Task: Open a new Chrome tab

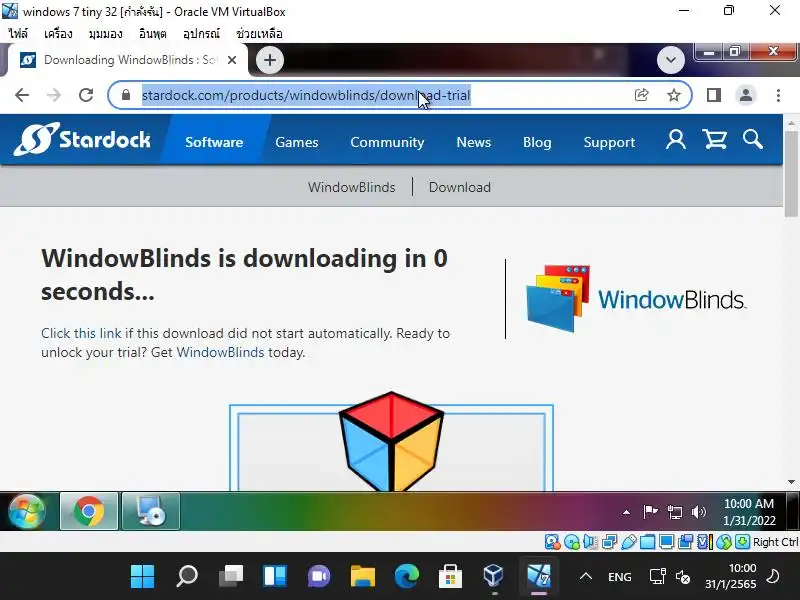Action: (269, 60)
